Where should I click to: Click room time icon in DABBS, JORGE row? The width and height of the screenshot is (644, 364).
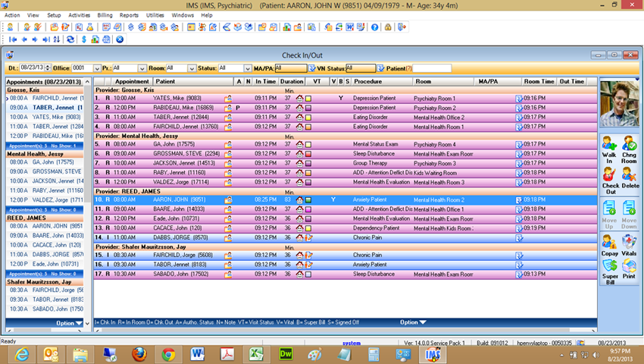(519, 237)
